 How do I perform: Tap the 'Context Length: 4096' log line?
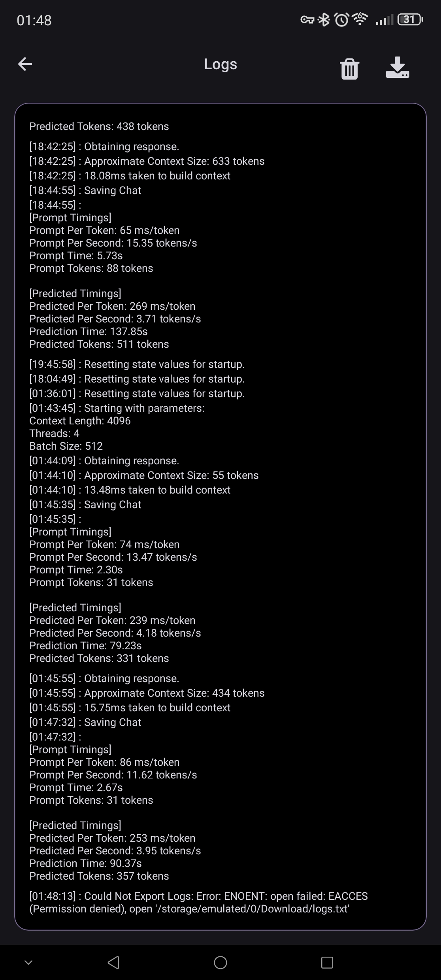click(80, 420)
